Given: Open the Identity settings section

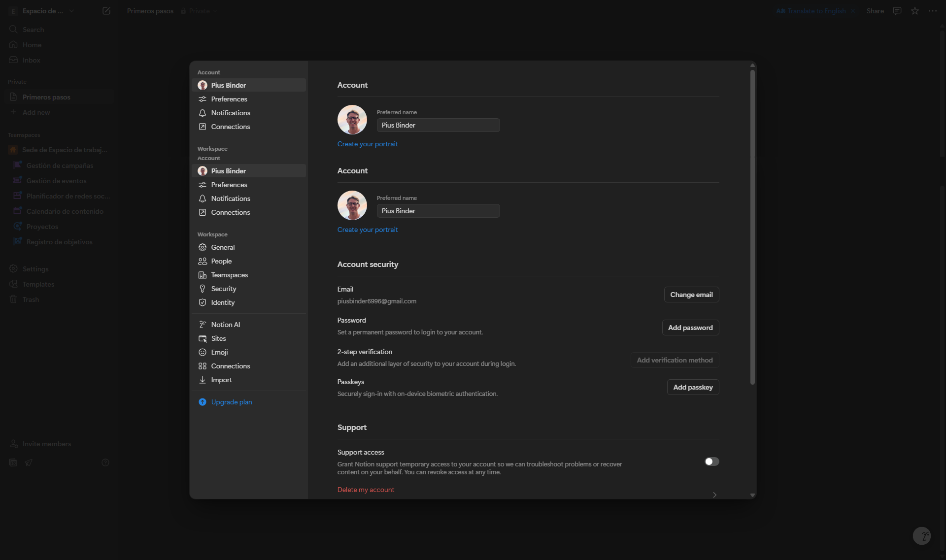Looking at the screenshot, I should point(249,302).
